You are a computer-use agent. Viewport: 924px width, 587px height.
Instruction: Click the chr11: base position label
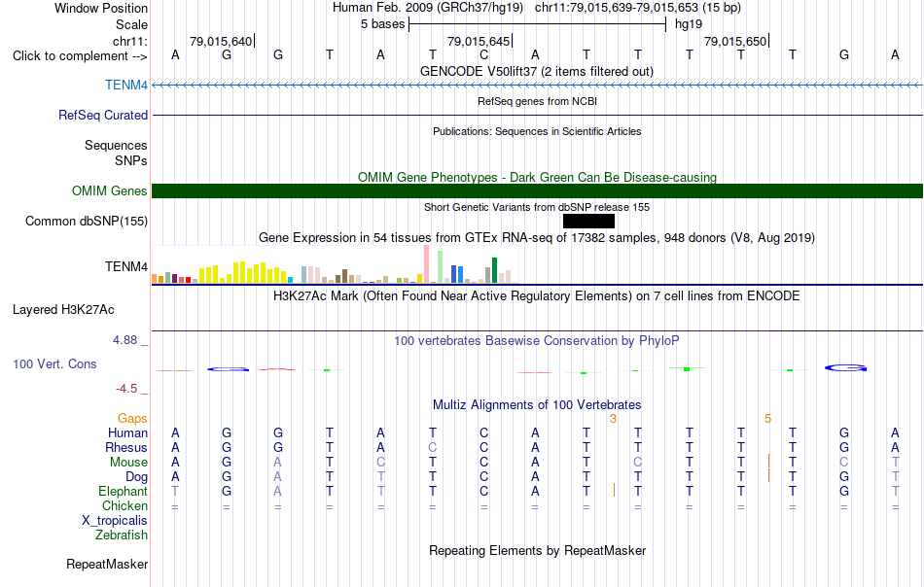[x=129, y=41]
